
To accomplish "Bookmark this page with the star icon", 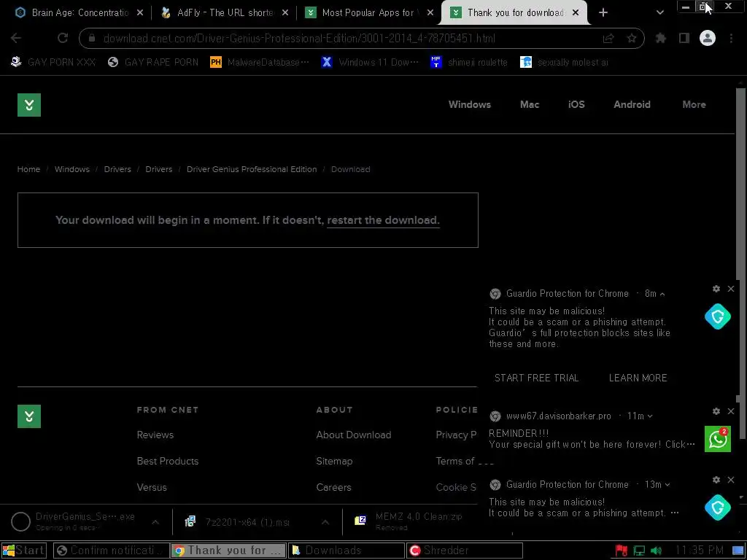I will click(631, 38).
